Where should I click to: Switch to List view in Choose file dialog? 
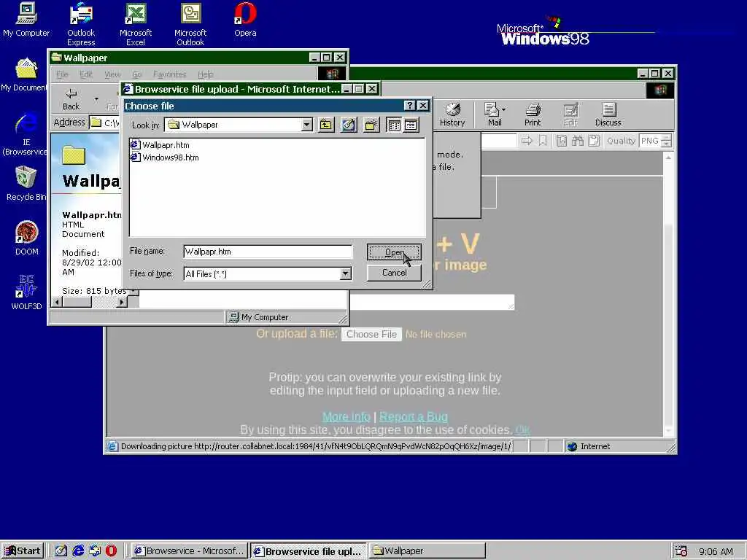point(394,125)
